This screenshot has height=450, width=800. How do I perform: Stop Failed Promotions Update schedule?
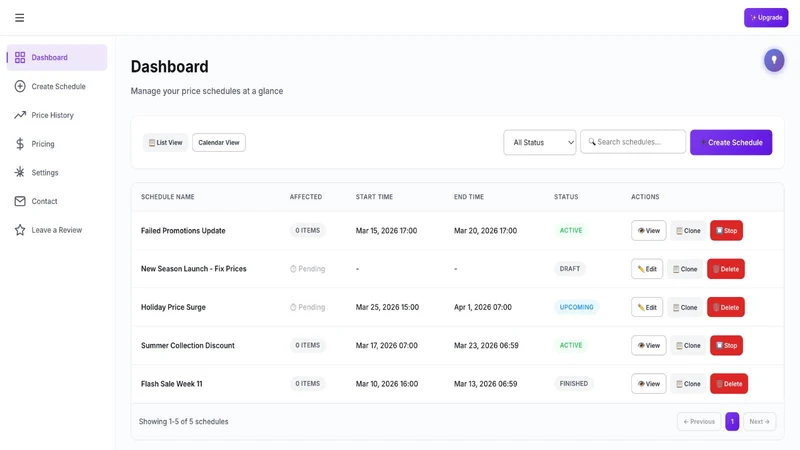pos(727,231)
